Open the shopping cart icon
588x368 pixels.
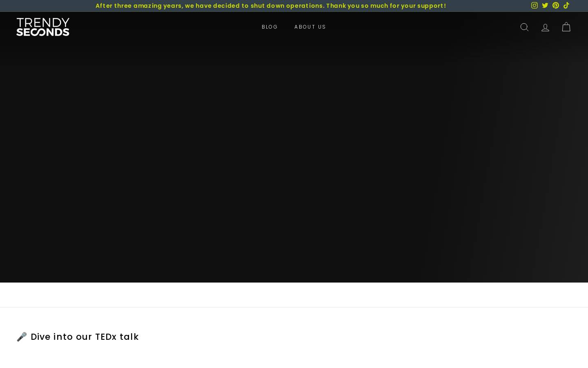[566, 27]
